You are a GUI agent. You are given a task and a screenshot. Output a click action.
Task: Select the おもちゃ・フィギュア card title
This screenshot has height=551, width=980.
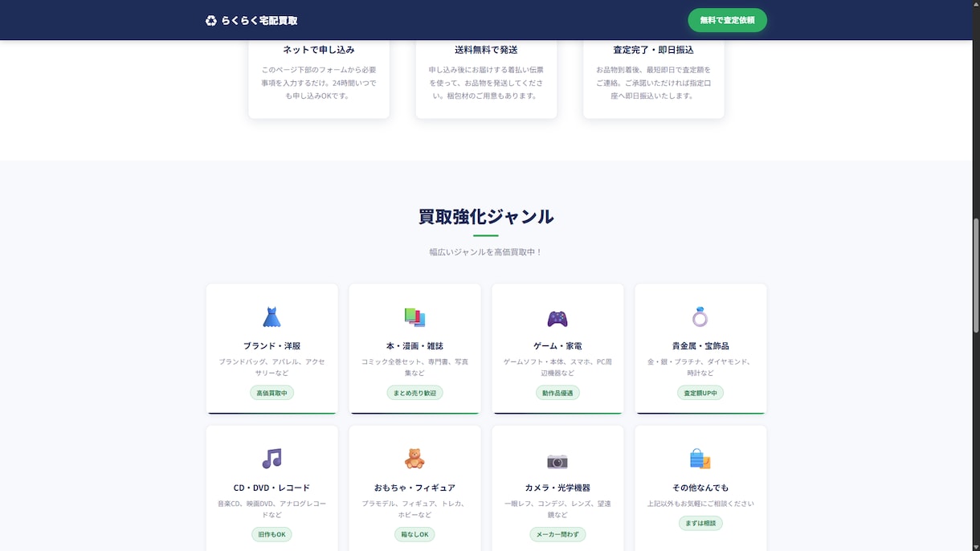tap(414, 488)
